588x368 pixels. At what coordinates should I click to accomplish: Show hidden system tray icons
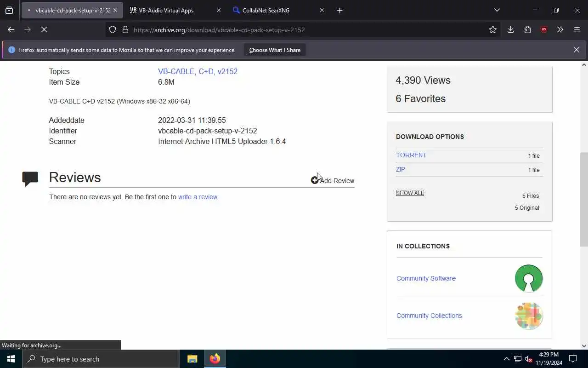coord(506,359)
